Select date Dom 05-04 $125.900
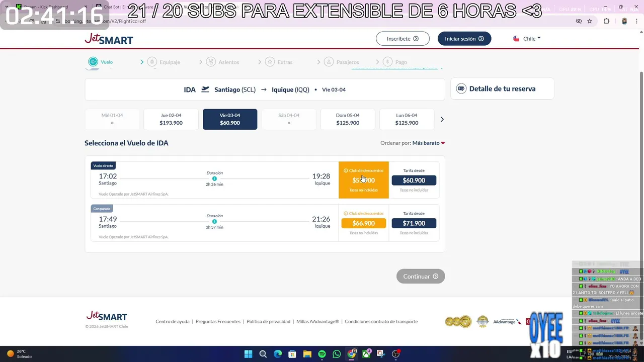The image size is (644, 362). coord(348,119)
